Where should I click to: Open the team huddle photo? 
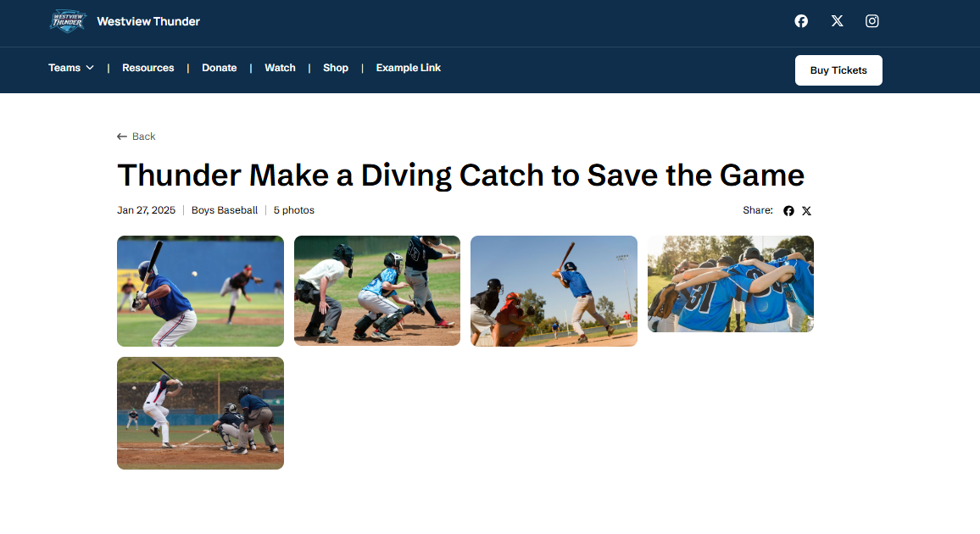731,284
